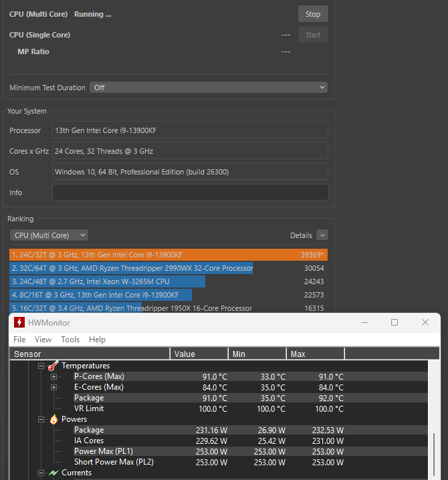The image size is (448, 480).
Task: Select the Intel Xeon W-3265M ranking row
Action: 169,281
